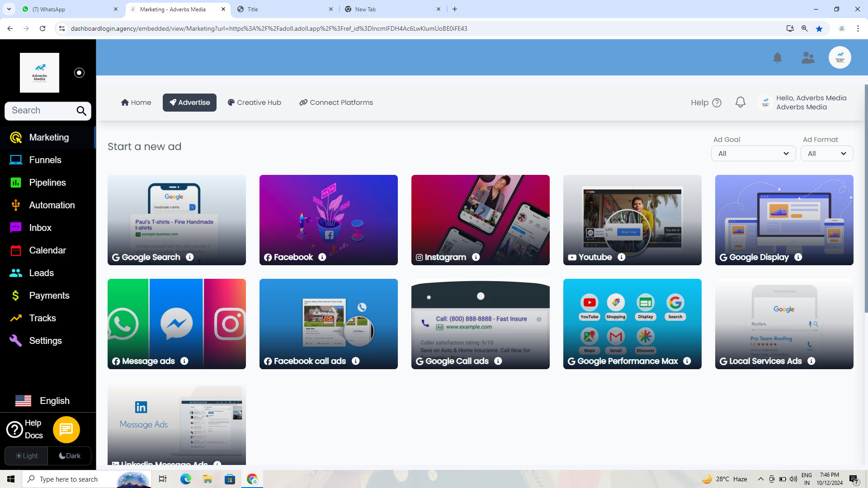This screenshot has width=868, height=488.
Task: Expand the Ad Goal dropdown
Action: coord(753,154)
